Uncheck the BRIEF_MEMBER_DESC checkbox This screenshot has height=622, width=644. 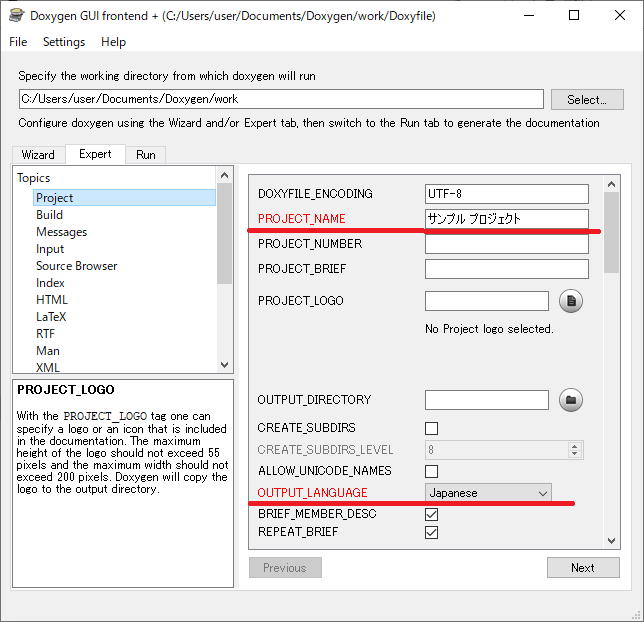tap(432, 514)
